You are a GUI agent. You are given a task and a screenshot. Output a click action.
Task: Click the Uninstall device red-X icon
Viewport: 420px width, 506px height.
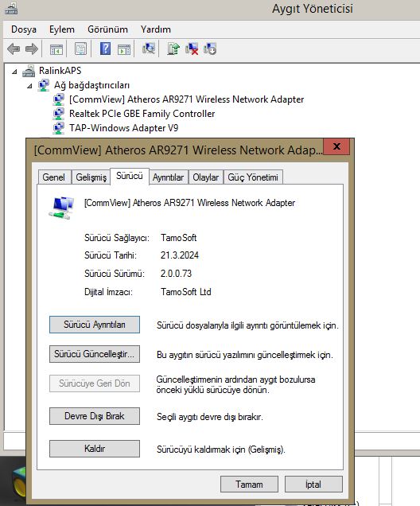[192, 49]
